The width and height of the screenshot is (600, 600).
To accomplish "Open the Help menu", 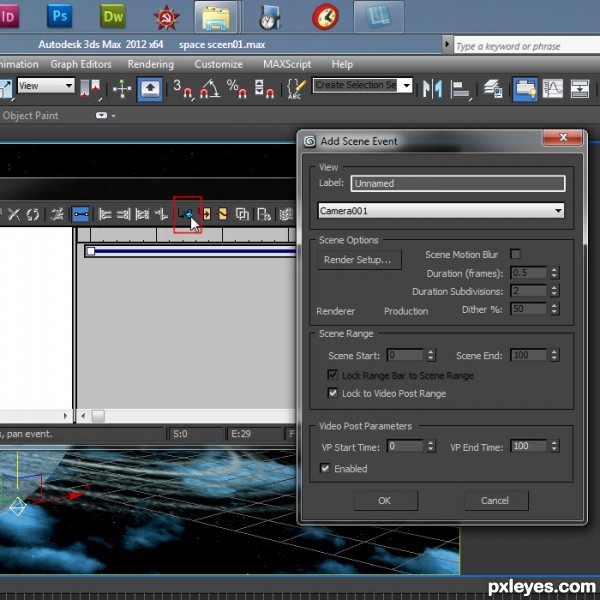I will tap(342, 64).
